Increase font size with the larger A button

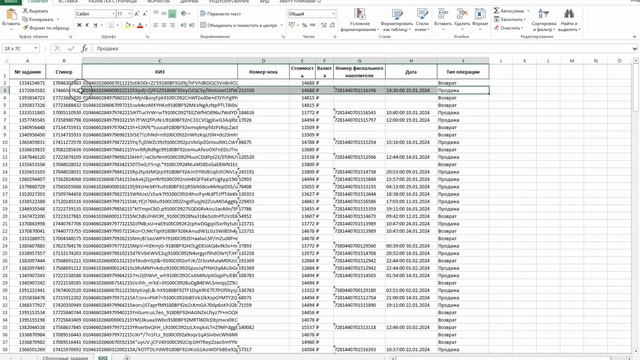137,14
